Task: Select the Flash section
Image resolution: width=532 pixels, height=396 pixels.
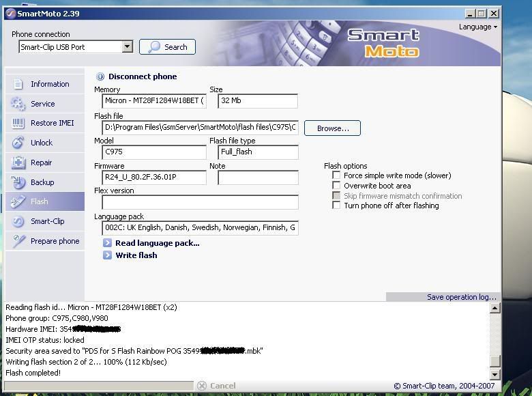Action: point(45,201)
